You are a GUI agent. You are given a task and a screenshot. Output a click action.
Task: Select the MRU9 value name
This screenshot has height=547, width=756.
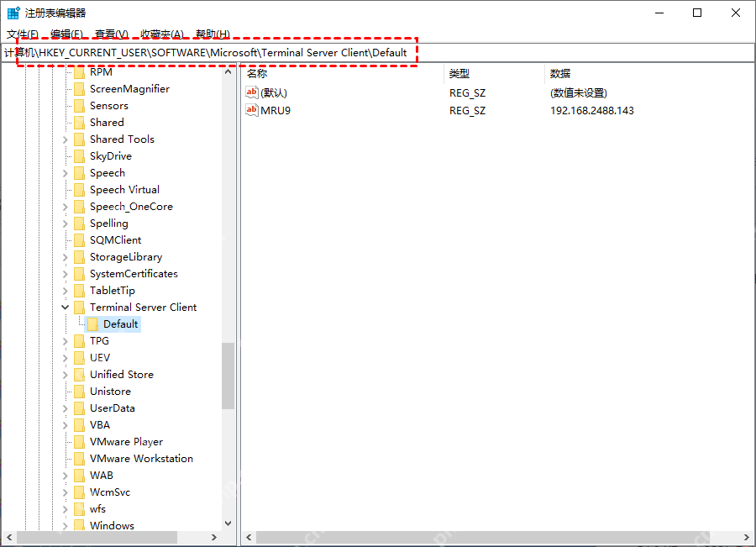(276, 110)
